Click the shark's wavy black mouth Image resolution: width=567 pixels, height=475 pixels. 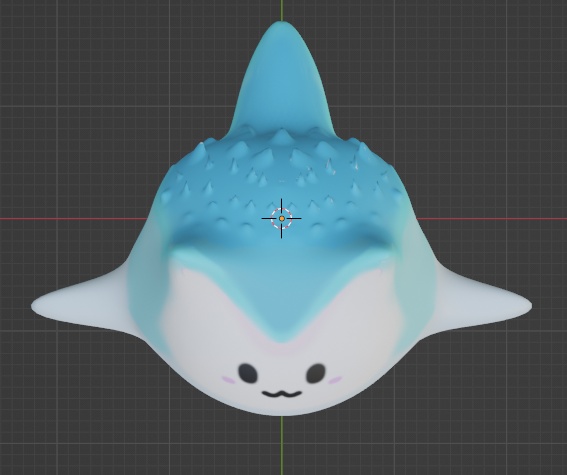[x=282, y=394]
